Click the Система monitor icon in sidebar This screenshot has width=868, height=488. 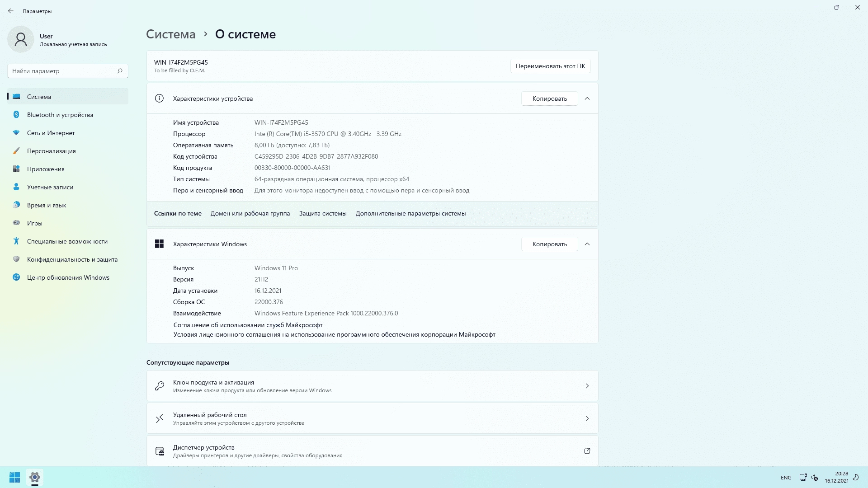point(16,96)
